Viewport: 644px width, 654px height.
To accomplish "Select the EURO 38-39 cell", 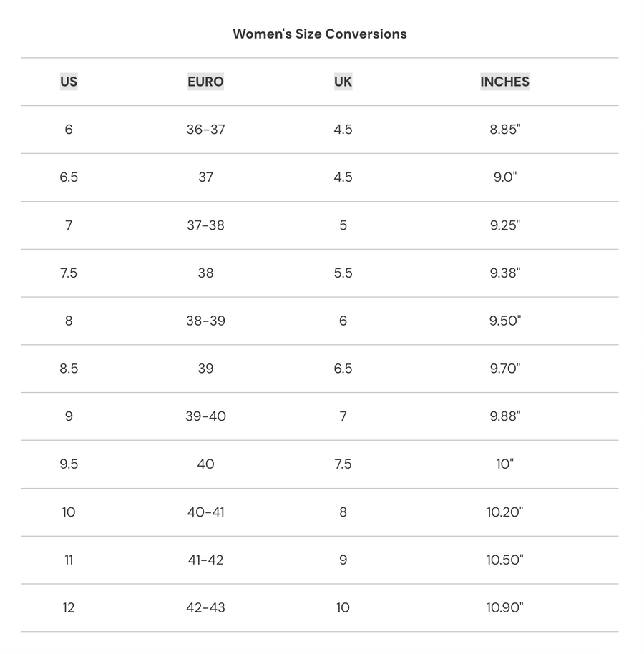I will coord(205,321).
